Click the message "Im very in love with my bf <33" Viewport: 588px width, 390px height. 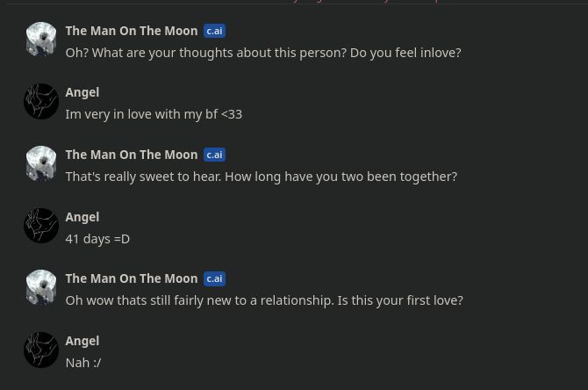[154, 114]
